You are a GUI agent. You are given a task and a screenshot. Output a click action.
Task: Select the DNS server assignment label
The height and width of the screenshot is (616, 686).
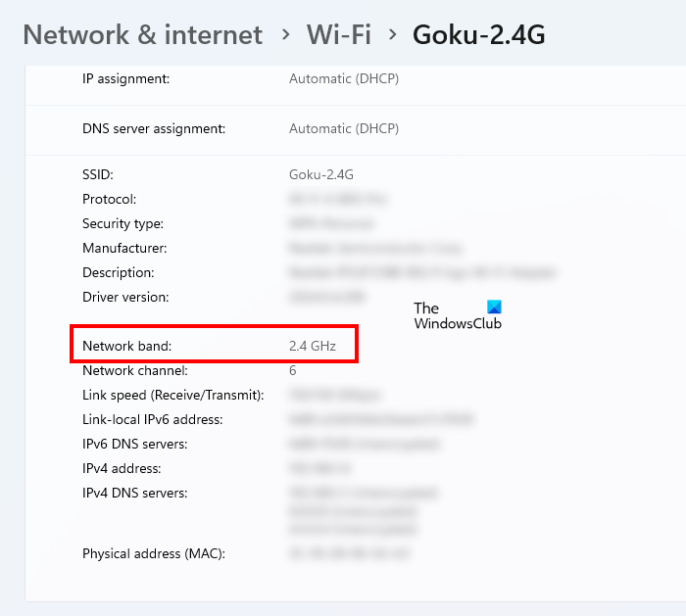154,128
